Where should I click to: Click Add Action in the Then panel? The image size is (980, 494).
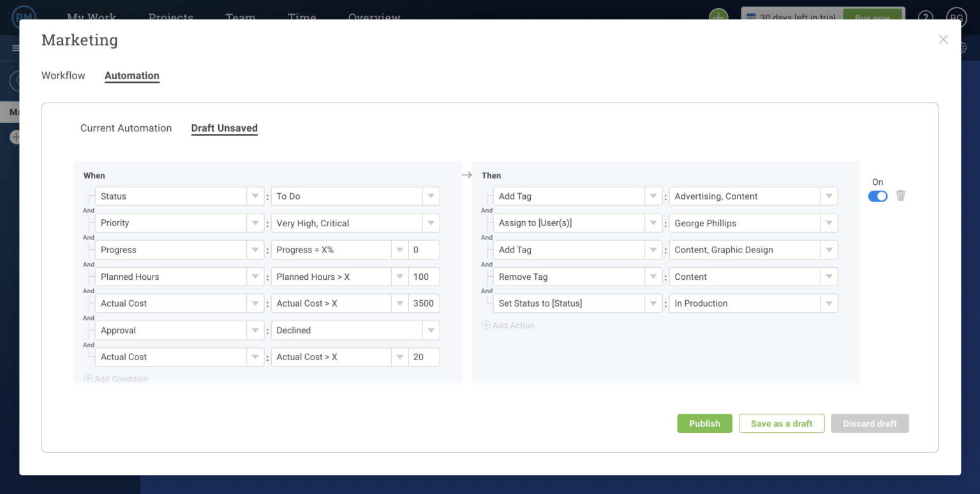click(x=509, y=325)
